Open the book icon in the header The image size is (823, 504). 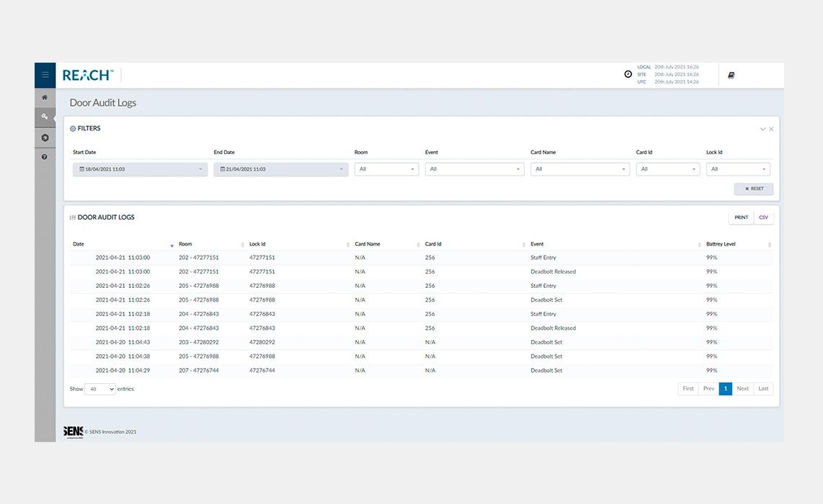[x=731, y=75]
